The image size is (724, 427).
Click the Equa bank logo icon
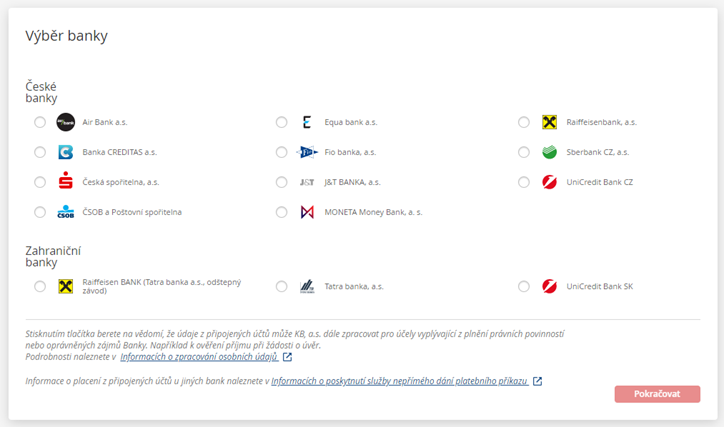[x=307, y=122]
